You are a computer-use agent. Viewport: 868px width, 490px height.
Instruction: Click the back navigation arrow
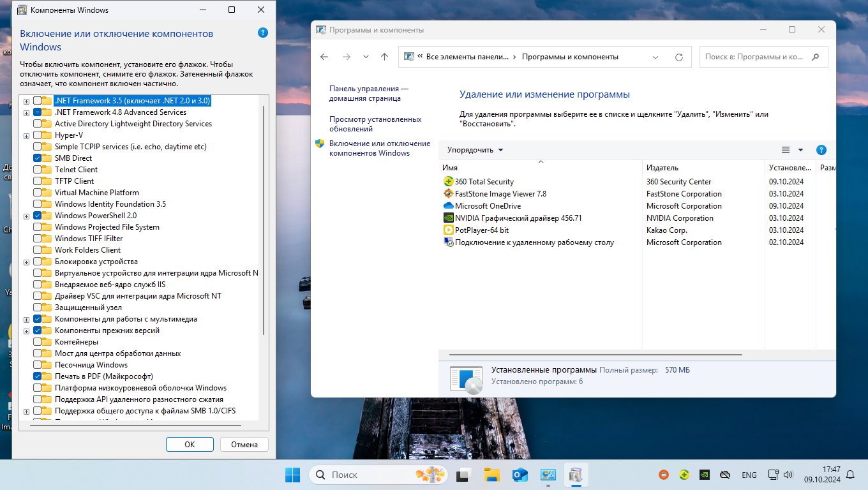coord(324,57)
